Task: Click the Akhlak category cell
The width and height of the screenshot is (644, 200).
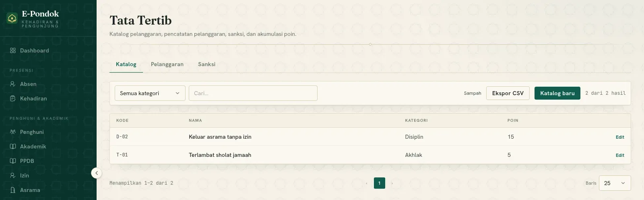Action: 413,155
